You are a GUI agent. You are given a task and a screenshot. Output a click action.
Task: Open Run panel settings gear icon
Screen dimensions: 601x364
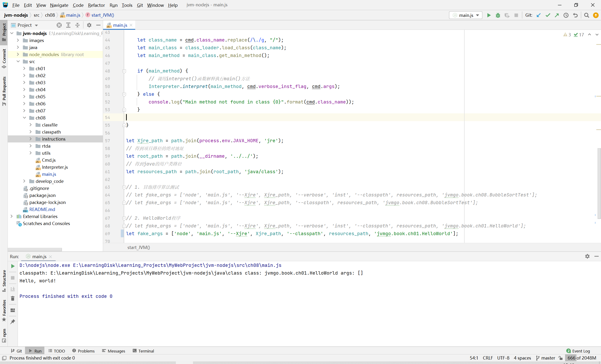587,256
